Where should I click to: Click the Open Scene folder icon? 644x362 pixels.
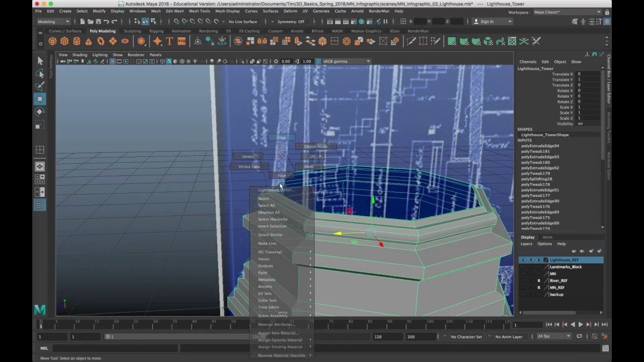[91, 22]
